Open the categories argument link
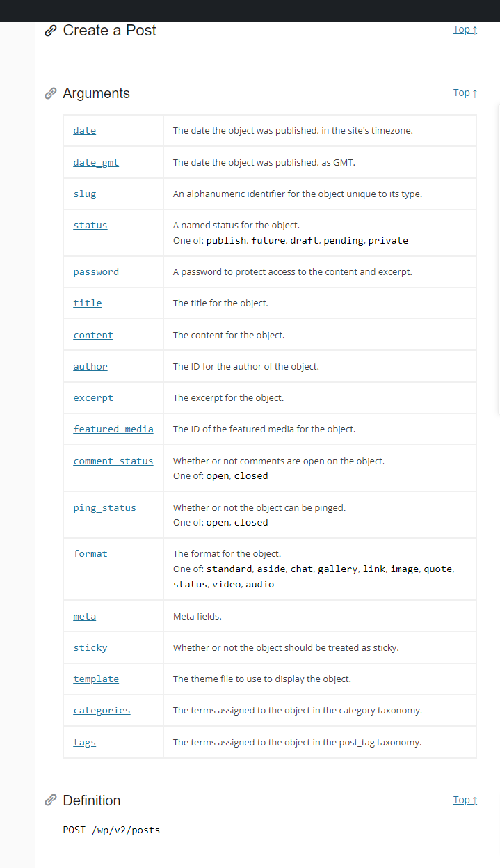500x868 pixels. point(102,711)
